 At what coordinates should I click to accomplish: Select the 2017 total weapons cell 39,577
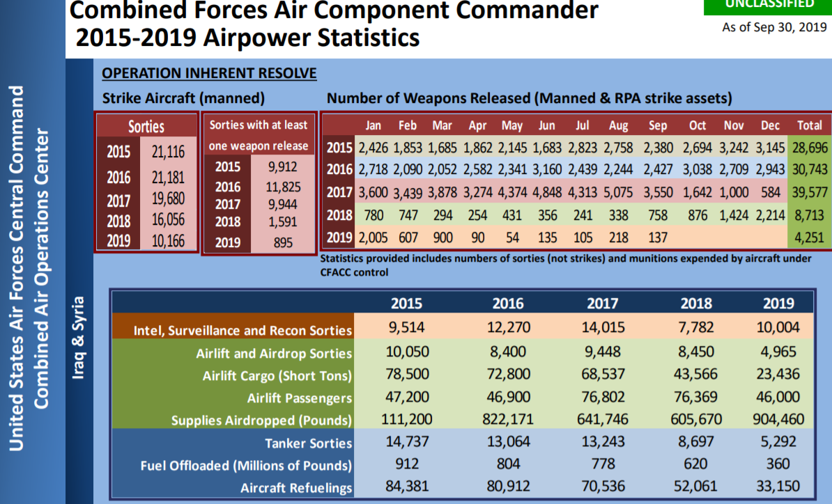[x=809, y=192]
